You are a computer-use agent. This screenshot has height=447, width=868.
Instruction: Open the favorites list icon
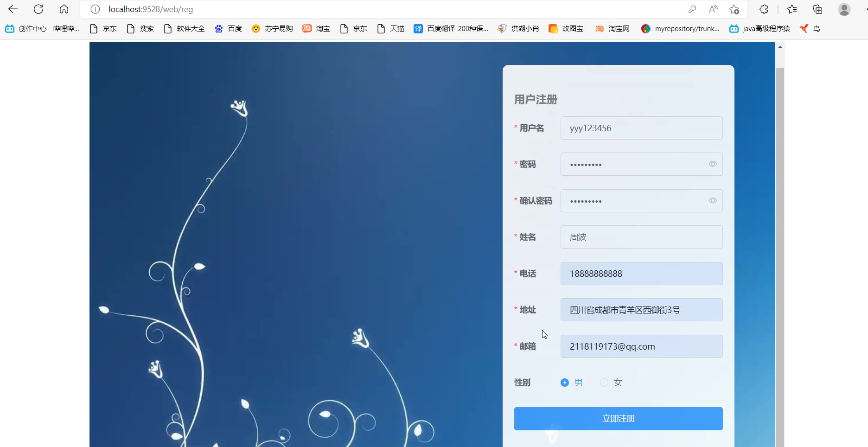(792, 9)
